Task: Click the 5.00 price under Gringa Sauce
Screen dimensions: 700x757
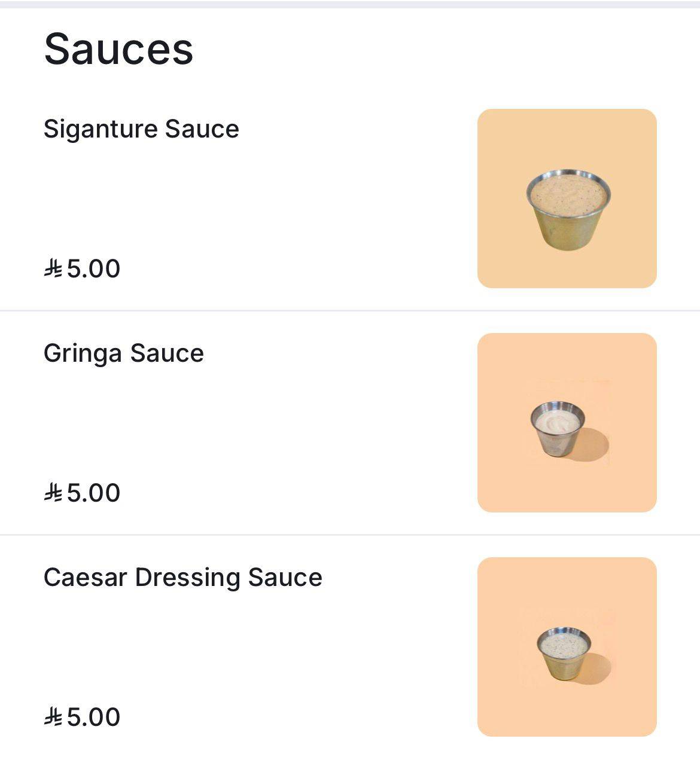Action: point(93,493)
